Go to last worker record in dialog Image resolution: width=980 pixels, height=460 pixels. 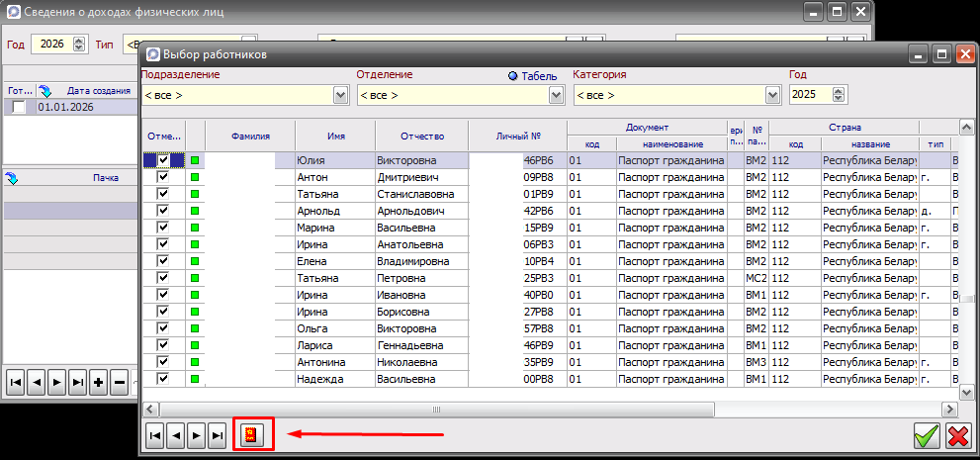point(218,435)
